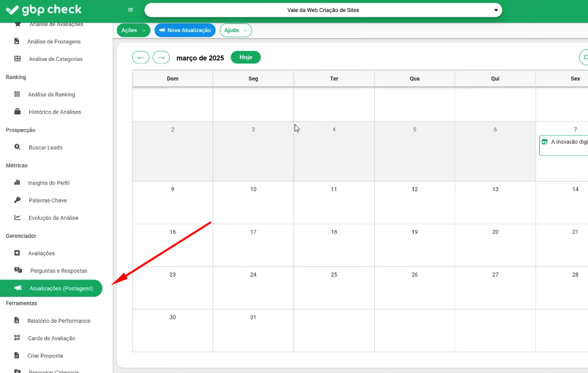Open Cards de Avaliação menu item

(x=51, y=338)
